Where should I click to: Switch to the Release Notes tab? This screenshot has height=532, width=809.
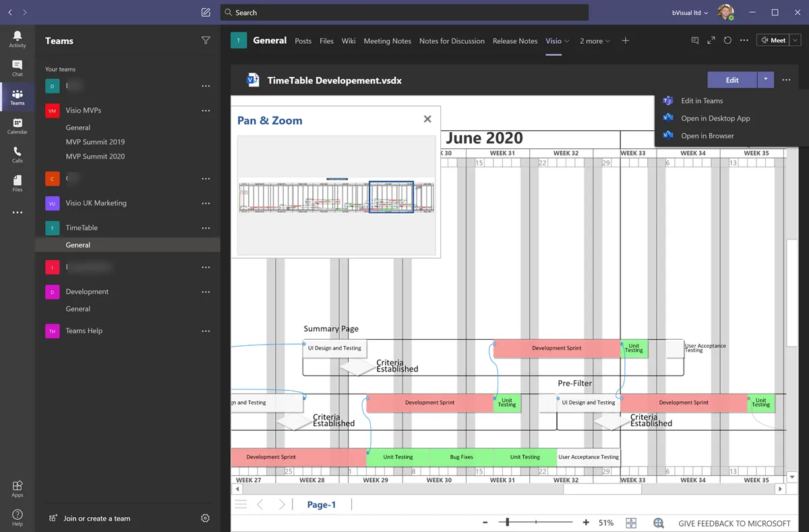click(514, 41)
